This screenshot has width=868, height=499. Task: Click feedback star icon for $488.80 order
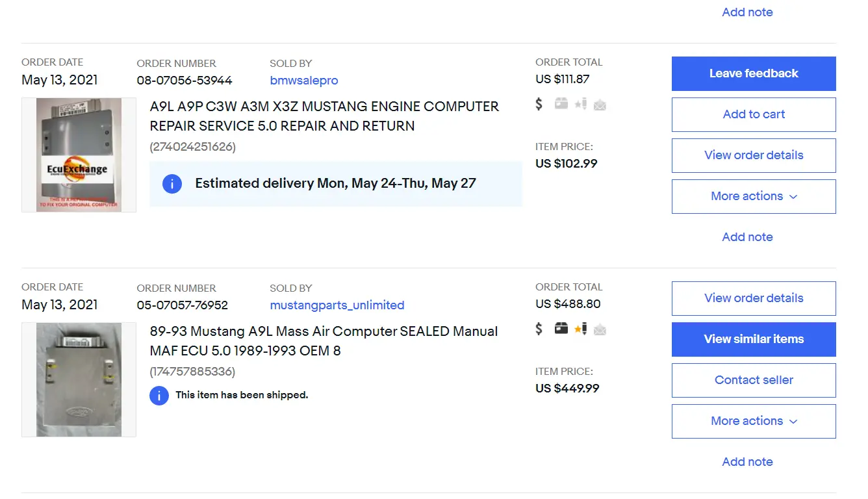(581, 329)
